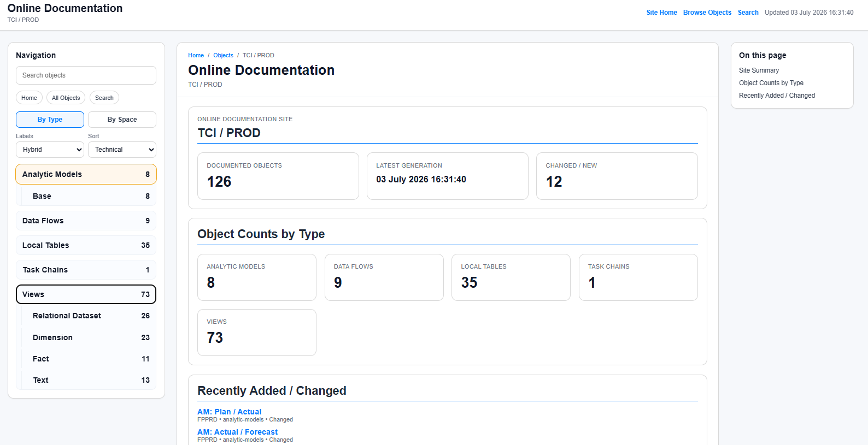Open the Site Home link in header
The image size is (868, 445).
pyautogui.click(x=661, y=13)
